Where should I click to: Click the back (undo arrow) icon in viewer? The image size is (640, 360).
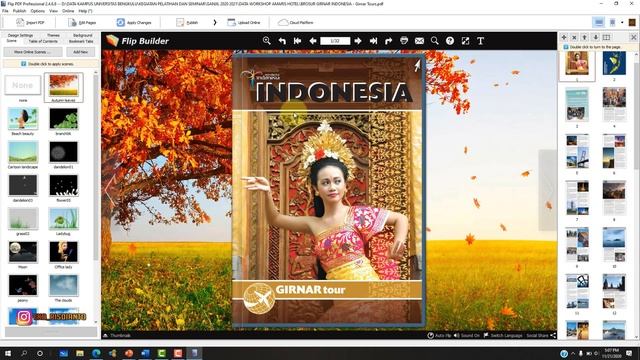[x=282, y=41]
